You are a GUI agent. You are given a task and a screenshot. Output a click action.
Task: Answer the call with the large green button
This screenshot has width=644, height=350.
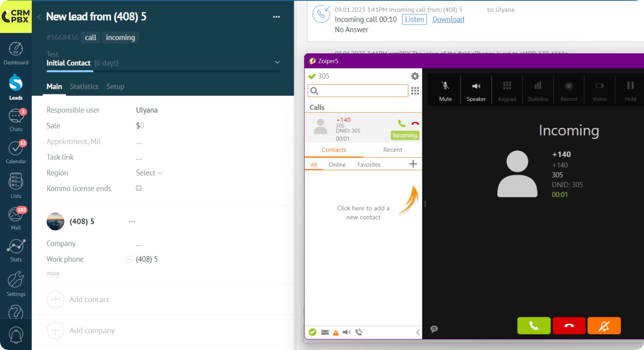(534, 326)
